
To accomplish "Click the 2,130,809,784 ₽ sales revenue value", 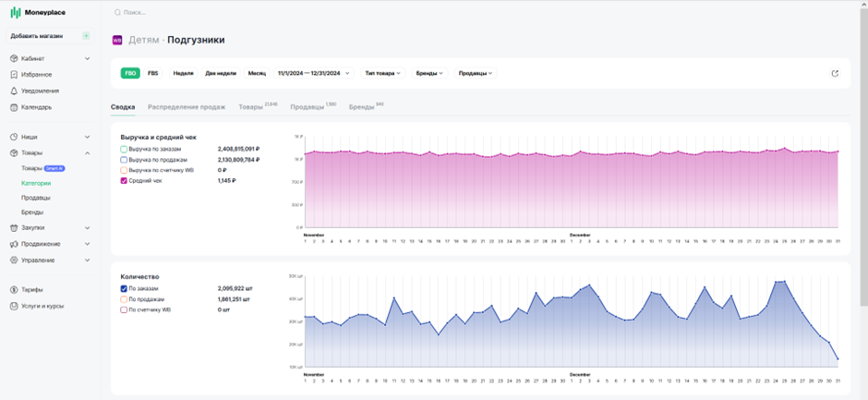I will coord(239,160).
